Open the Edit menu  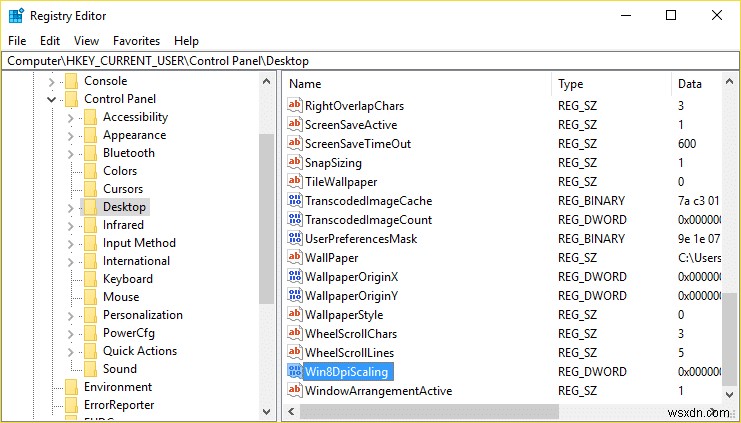[x=50, y=41]
